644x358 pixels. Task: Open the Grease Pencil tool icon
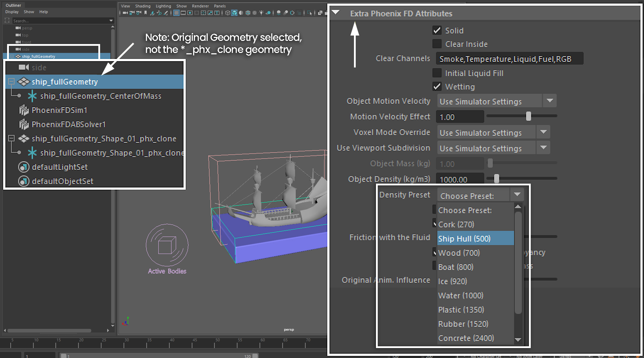click(166, 13)
